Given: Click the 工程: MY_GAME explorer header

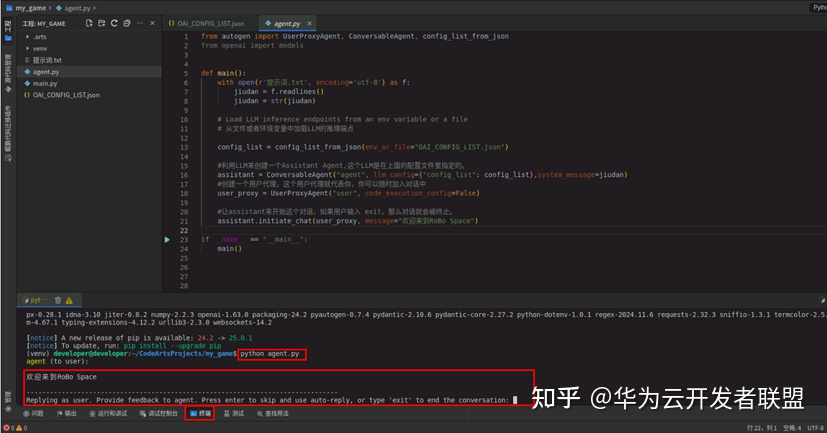Looking at the screenshot, I should (44, 24).
